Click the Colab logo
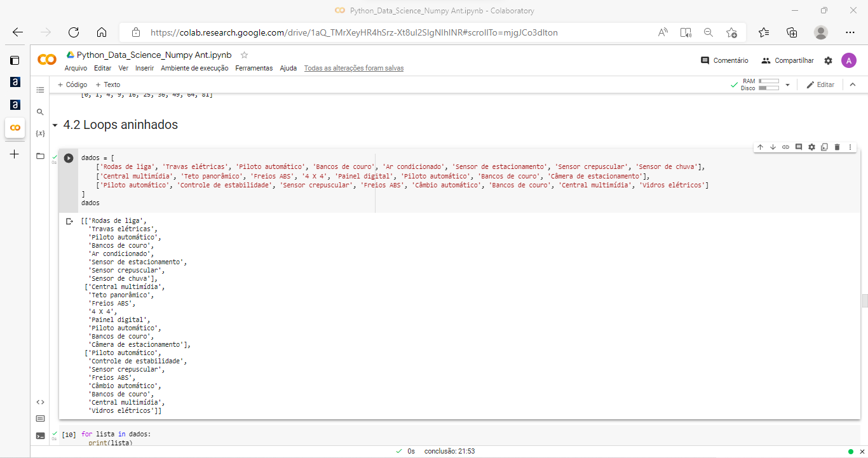868x458 pixels. pos(47,60)
